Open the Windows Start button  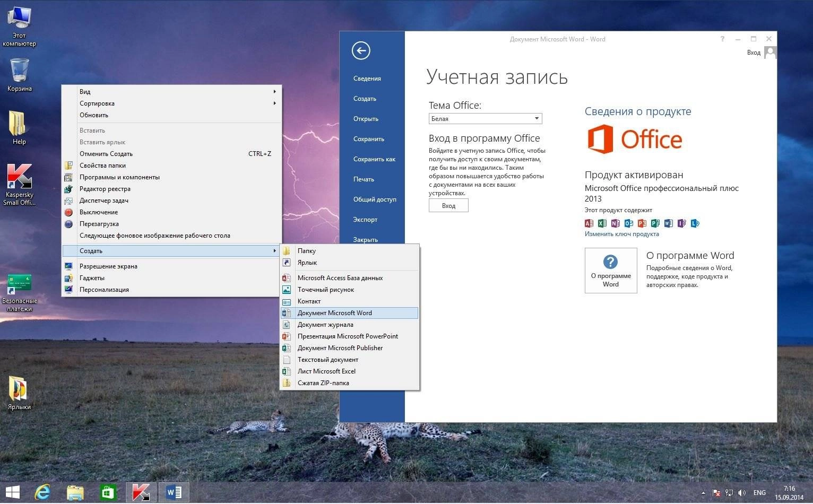(13, 493)
